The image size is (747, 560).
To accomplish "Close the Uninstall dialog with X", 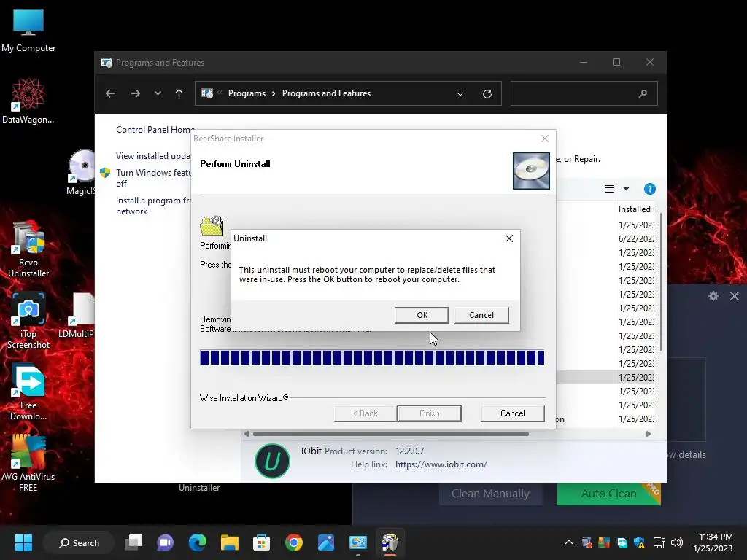I will tap(508, 238).
